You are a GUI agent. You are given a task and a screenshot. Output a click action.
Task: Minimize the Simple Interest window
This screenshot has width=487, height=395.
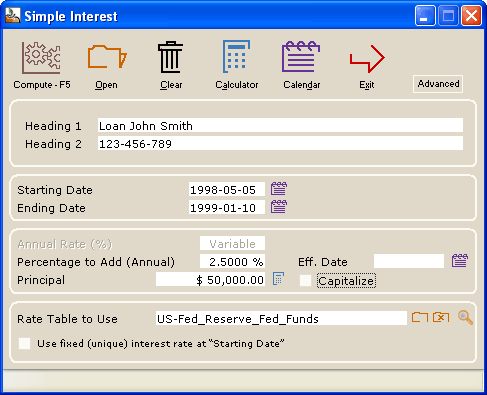(x=425, y=15)
